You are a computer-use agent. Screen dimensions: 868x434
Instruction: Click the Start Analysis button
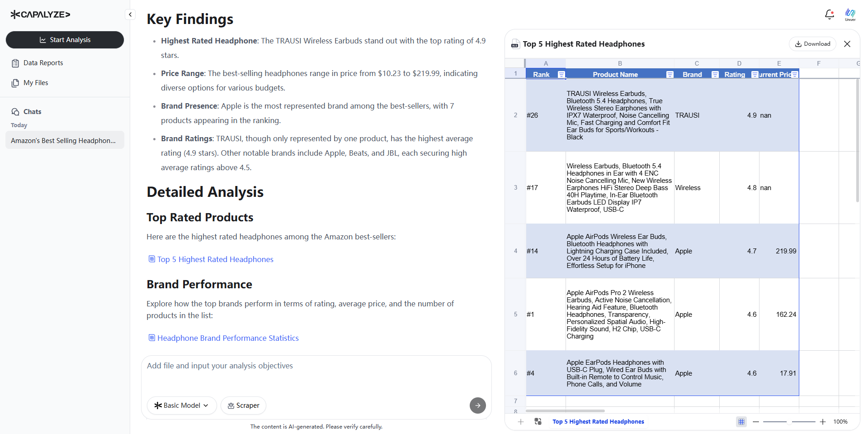pyautogui.click(x=65, y=40)
